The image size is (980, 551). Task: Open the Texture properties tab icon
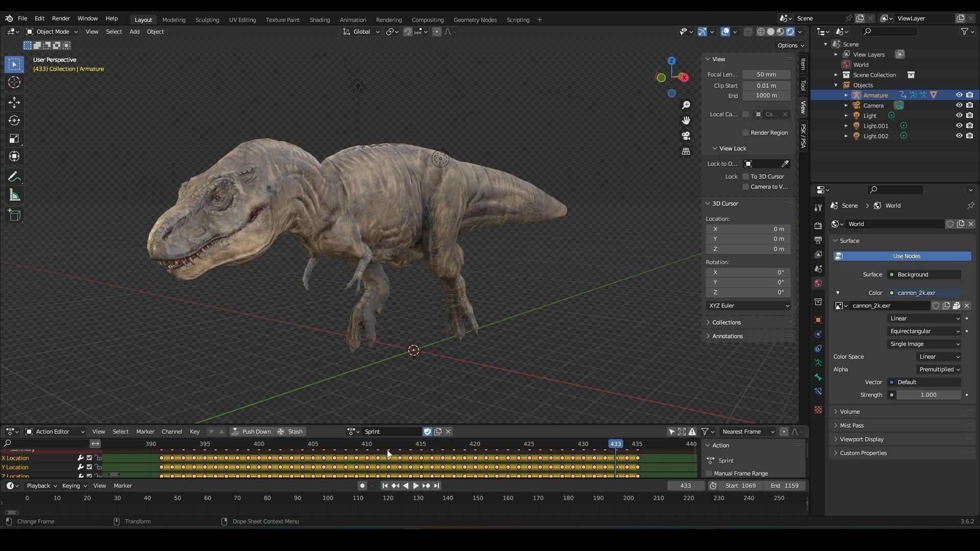click(818, 410)
